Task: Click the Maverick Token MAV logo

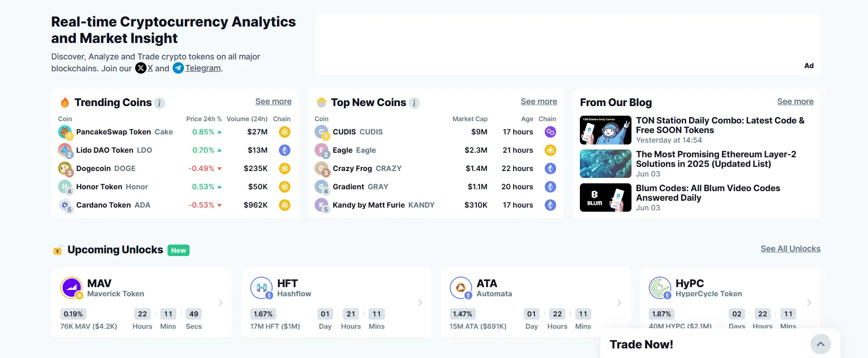Action: tap(71, 288)
